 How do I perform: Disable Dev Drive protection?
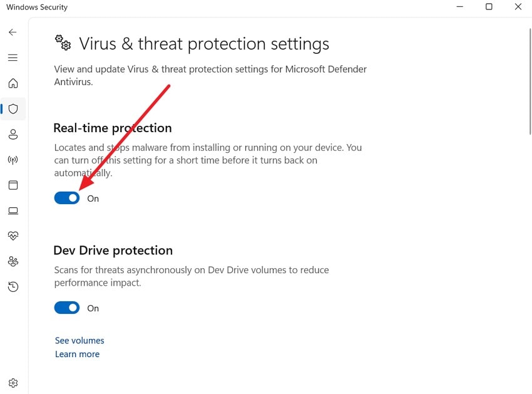(66, 308)
